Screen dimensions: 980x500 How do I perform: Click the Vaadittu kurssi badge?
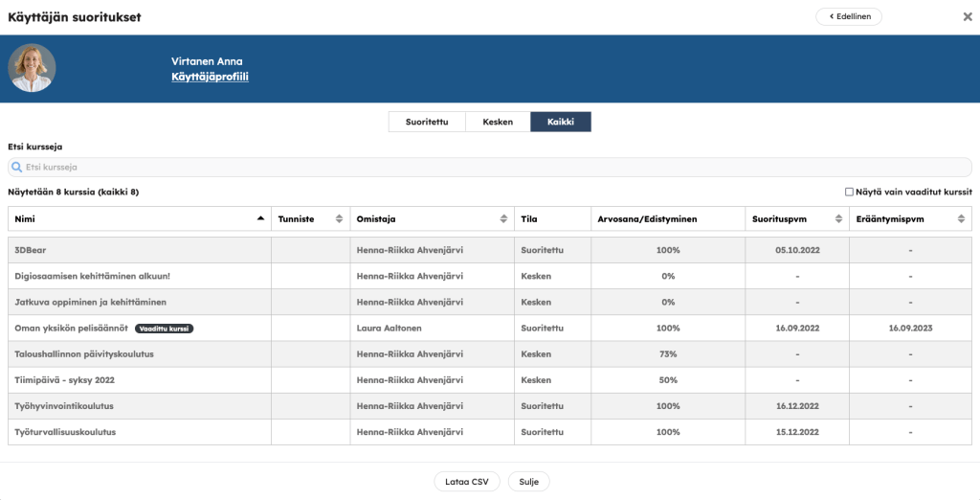tap(164, 328)
